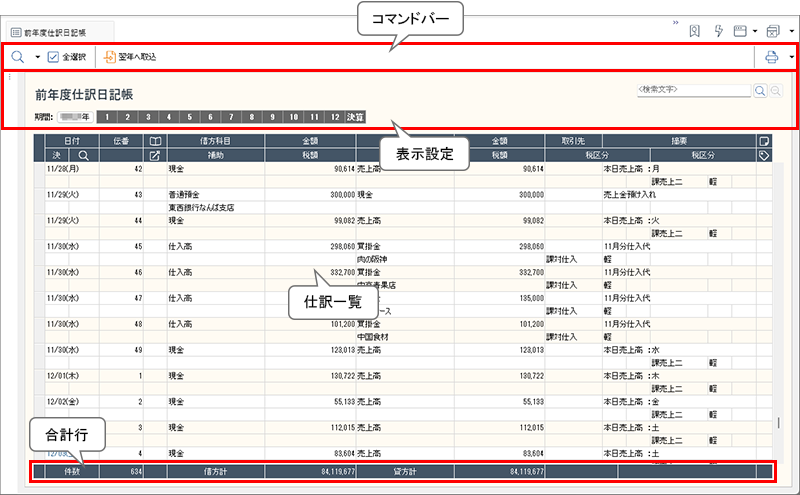This screenshot has height=495, width=800.
Task: Click the tag icon in the table header
Action: [x=764, y=155]
